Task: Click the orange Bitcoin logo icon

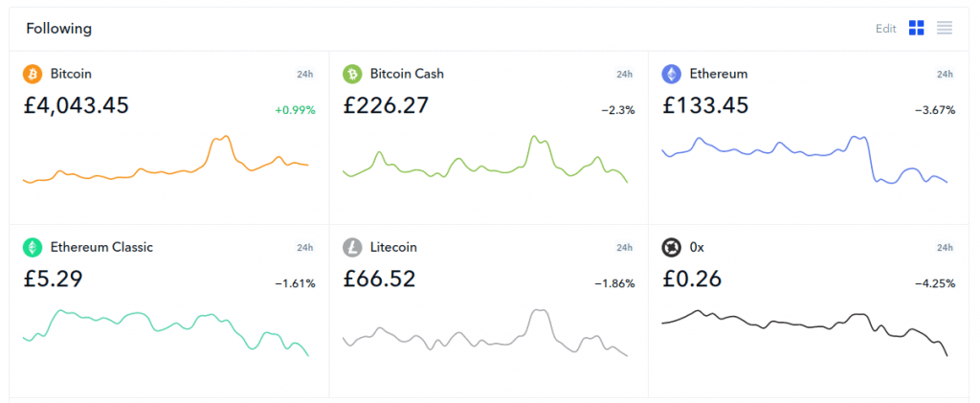Action: [x=33, y=75]
